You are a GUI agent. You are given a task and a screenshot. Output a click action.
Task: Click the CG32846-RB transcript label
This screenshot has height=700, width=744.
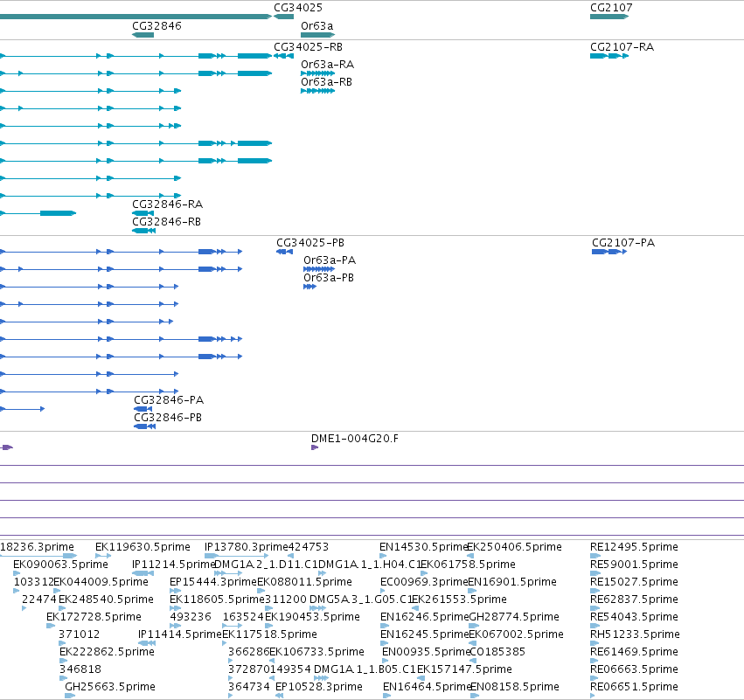click(166, 222)
